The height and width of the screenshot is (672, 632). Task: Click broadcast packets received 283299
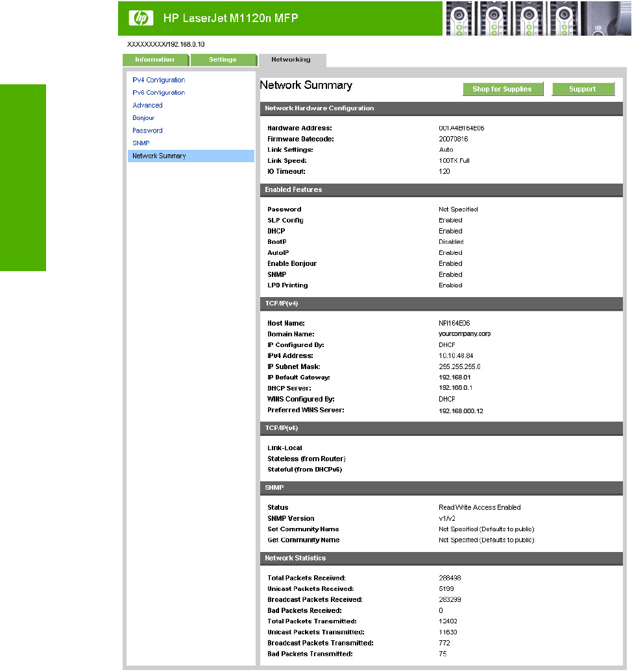coord(450,599)
